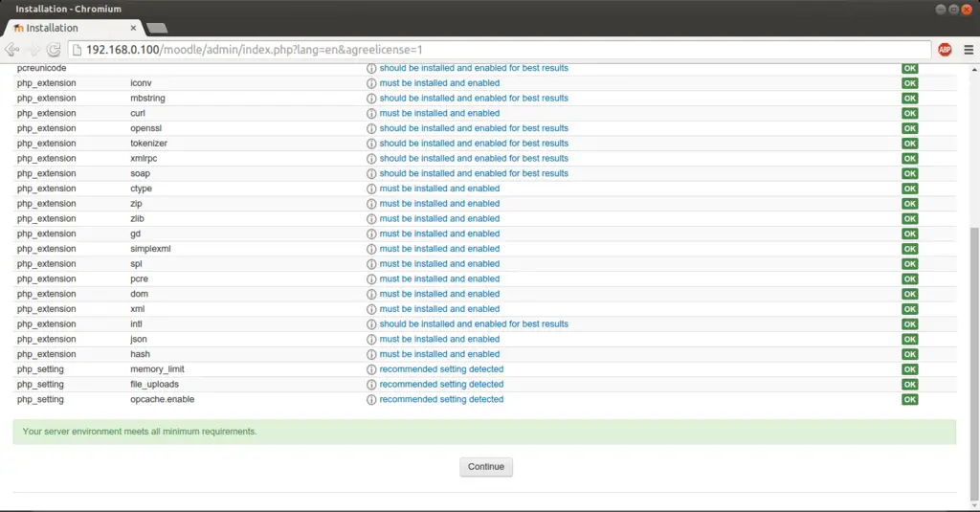Click the info icon in the intl row

pos(371,323)
